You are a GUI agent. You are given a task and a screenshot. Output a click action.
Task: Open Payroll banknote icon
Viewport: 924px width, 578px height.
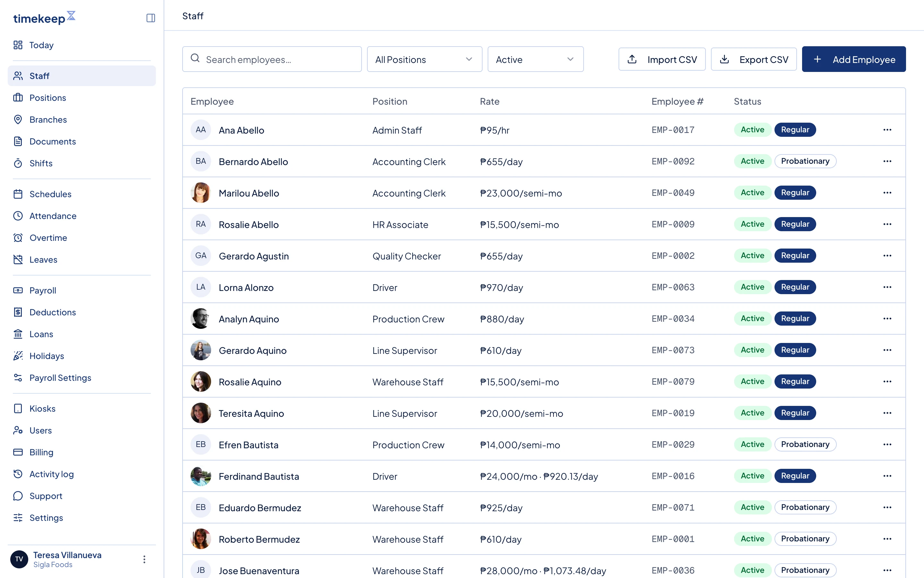coord(18,290)
